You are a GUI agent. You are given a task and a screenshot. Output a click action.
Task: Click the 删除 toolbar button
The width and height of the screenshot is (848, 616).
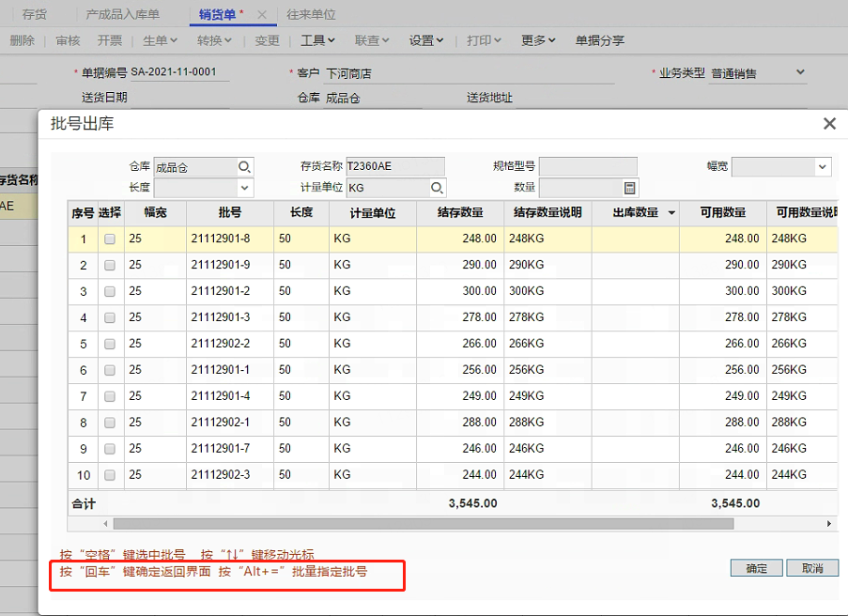click(x=23, y=40)
